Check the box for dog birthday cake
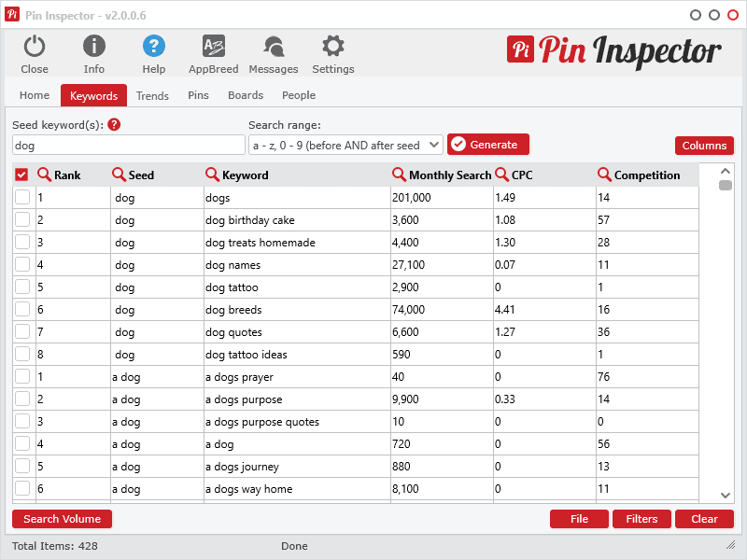747x560 pixels. coord(22,219)
